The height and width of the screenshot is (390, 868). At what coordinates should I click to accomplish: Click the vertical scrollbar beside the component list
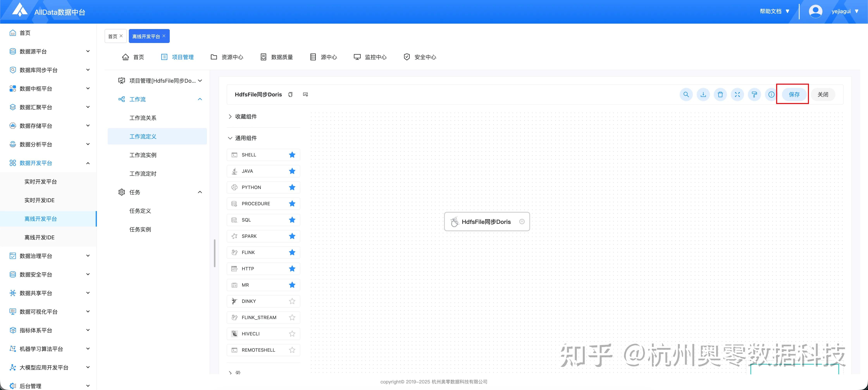214,253
